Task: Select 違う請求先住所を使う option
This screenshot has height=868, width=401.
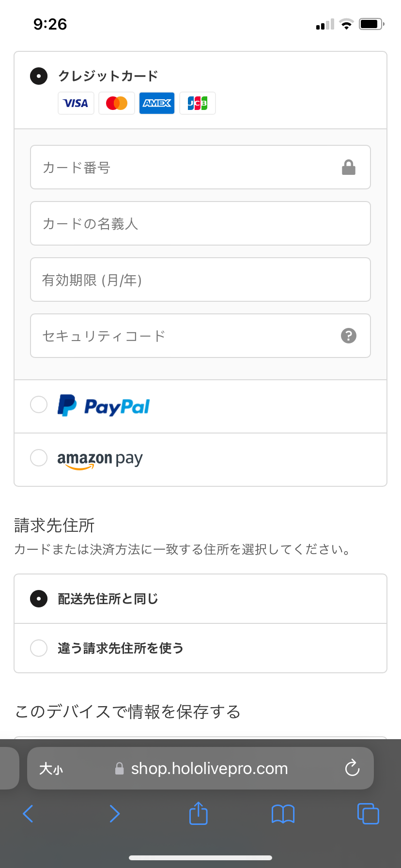Action: coord(200,648)
